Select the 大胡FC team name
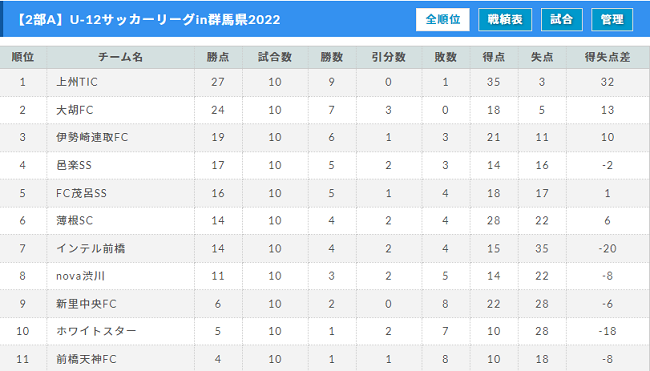 75,110
